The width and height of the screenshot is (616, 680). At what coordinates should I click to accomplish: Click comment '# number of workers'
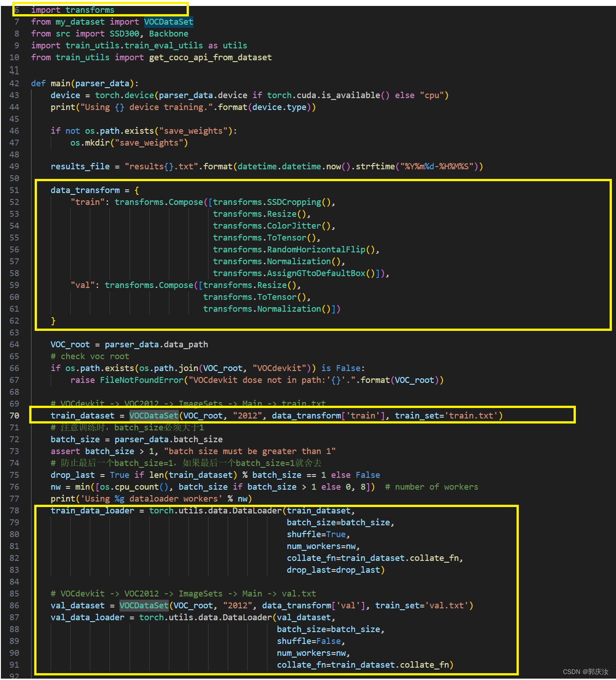432,487
